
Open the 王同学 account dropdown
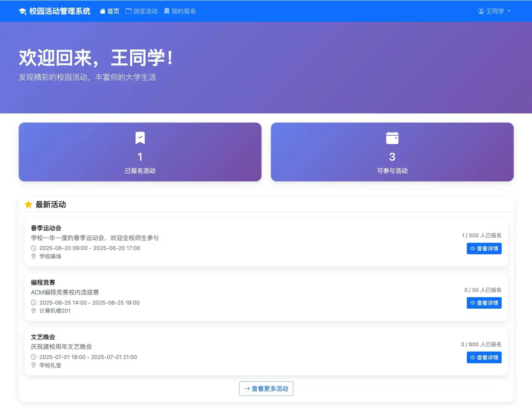494,11
